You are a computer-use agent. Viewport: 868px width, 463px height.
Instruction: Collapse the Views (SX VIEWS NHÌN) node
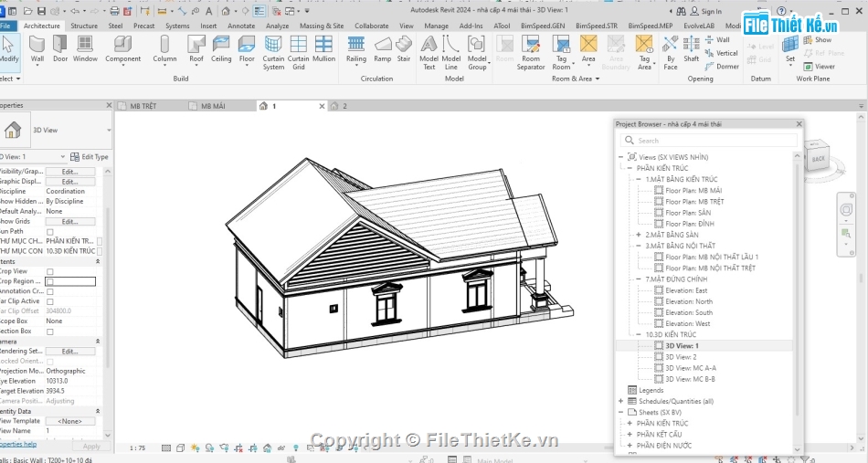(x=620, y=157)
